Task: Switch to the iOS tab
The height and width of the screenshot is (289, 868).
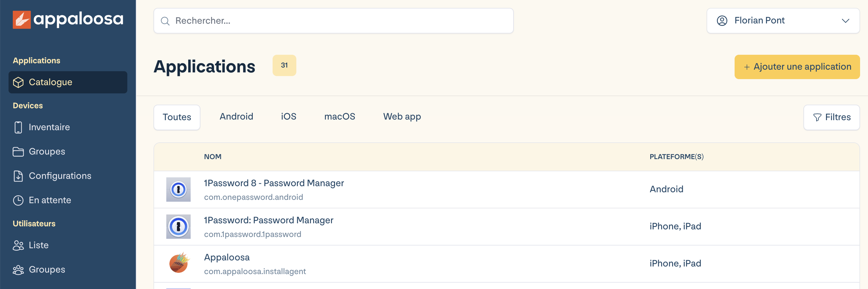Action: [x=288, y=117]
